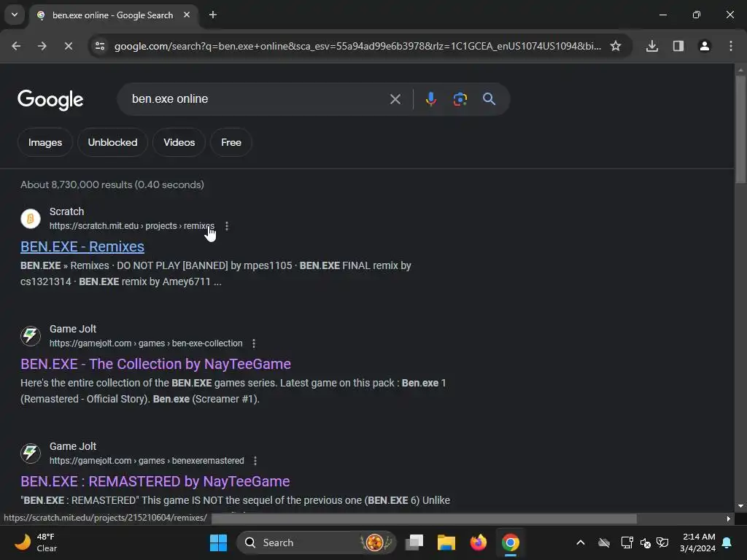Screen dimensions: 747x560
Task: Open more options for ben-exe-collection result
Action: (254, 343)
